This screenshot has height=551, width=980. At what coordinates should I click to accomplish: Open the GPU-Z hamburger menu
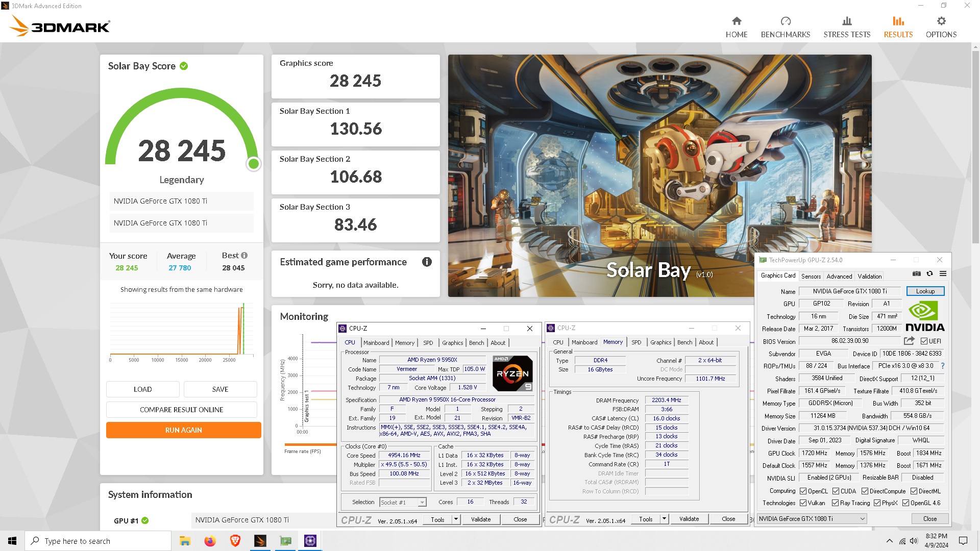pyautogui.click(x=943, y=274)
